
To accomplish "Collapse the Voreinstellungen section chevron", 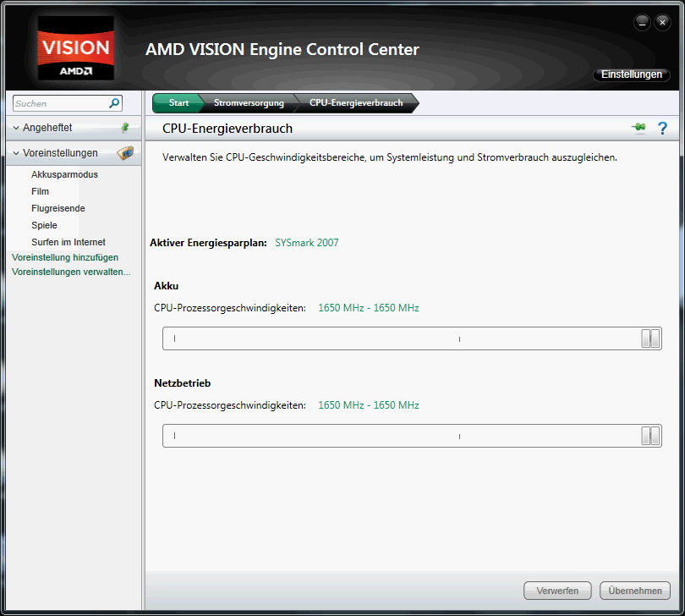I will tap(16, 153).
